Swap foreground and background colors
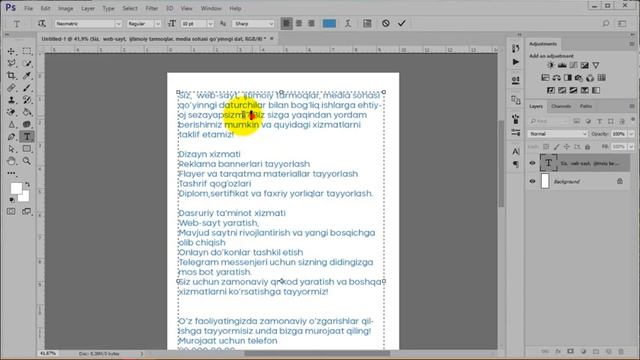This screenshot has width=640, height=360. coord(27,184)
